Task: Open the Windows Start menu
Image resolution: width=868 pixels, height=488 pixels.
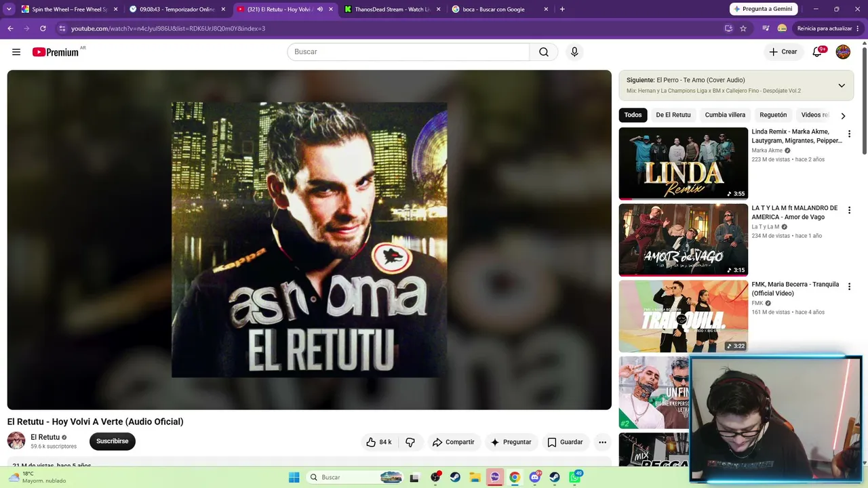Action: (x=294, y=477)
